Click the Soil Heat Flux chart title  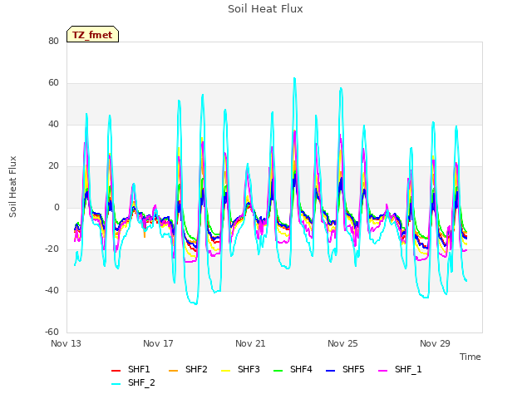point(265,9)
